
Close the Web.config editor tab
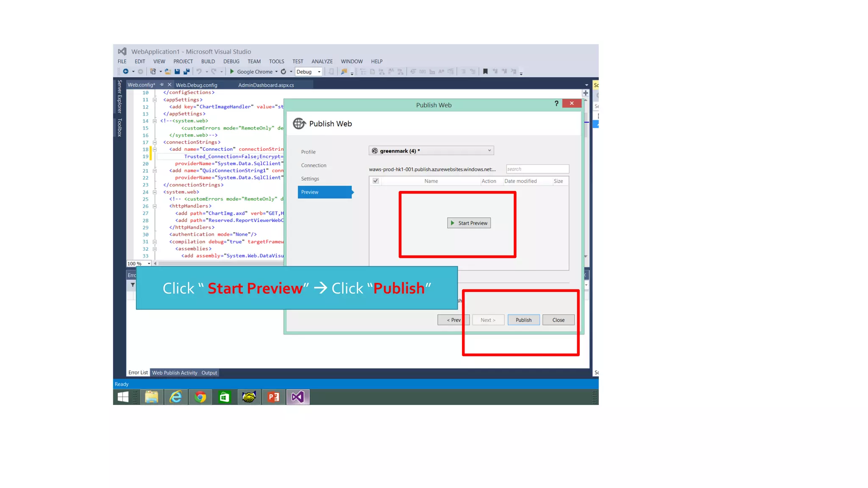170,85
